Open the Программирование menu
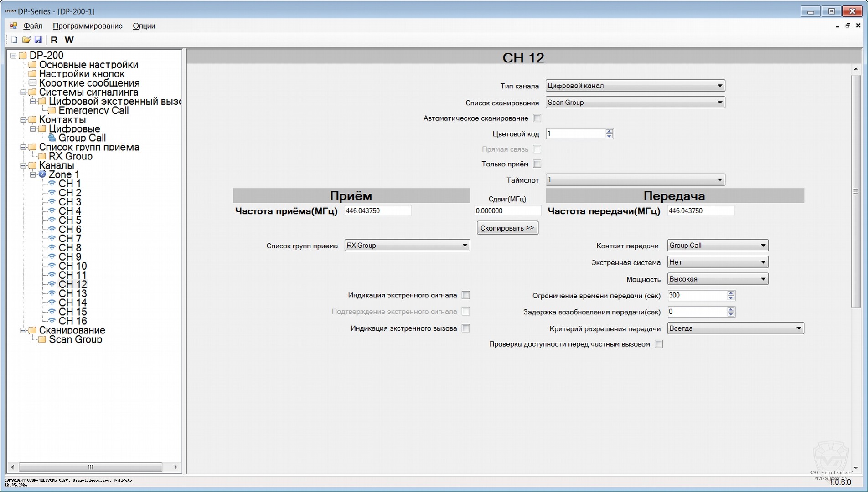 point(88,26)
